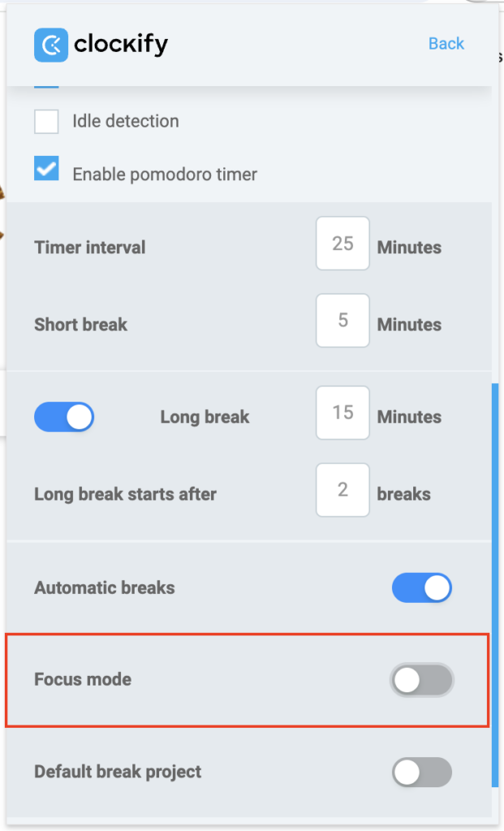
Task: Click the Default break project label
Action: 118,772
